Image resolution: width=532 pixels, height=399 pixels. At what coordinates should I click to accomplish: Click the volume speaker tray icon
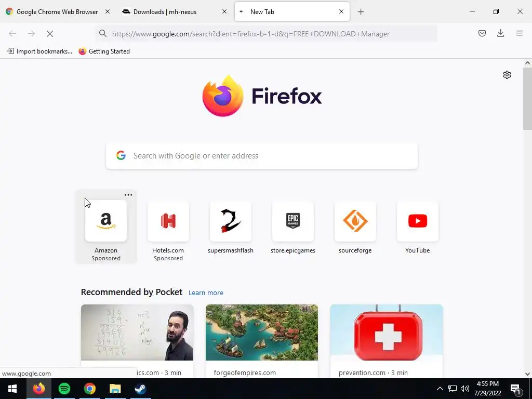tap(465, 389)
